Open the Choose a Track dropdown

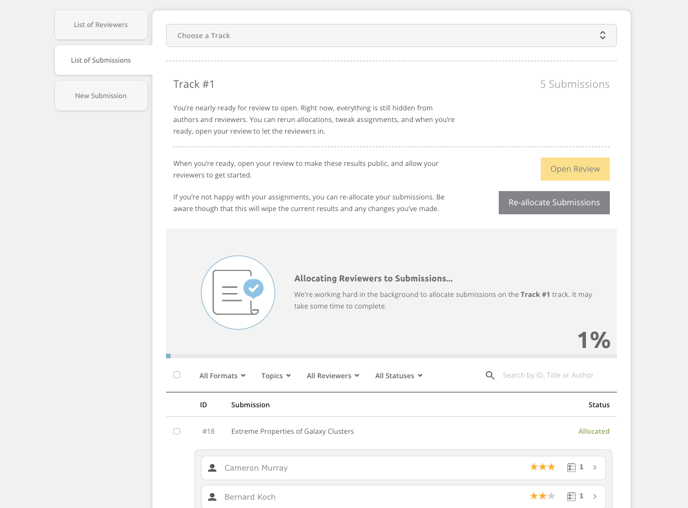click(x=391, y=35)
